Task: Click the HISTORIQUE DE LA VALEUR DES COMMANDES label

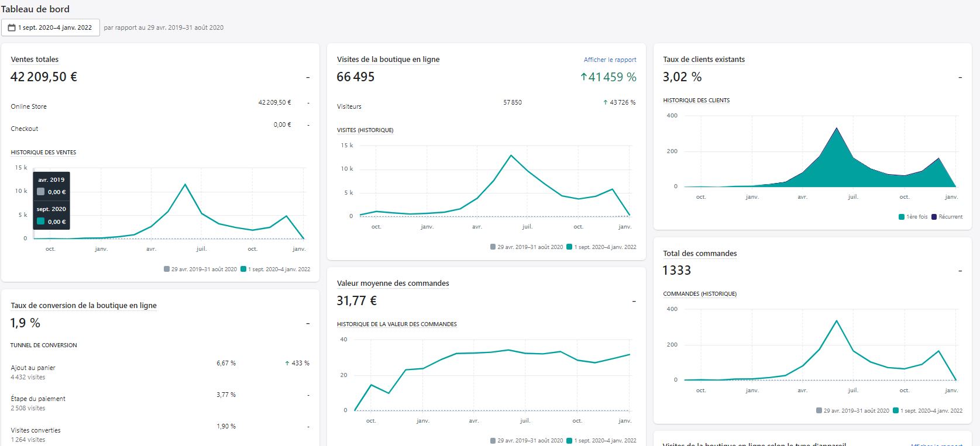Action: click(397, 324)
